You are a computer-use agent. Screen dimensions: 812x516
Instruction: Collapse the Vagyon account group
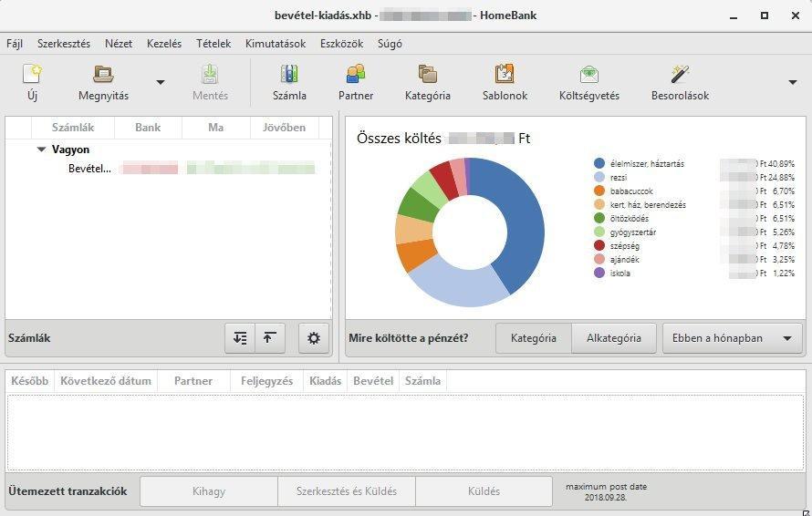tap(41, 150)
